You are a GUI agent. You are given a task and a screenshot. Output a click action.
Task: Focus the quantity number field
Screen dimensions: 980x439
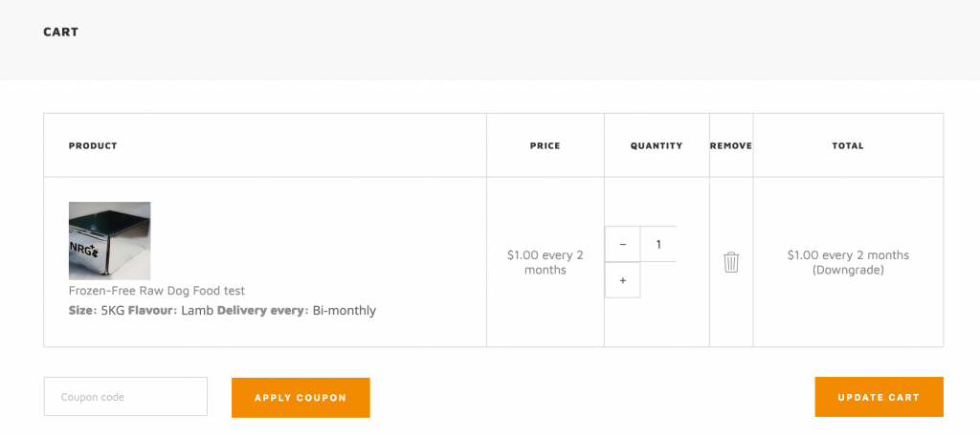point(658,244)
